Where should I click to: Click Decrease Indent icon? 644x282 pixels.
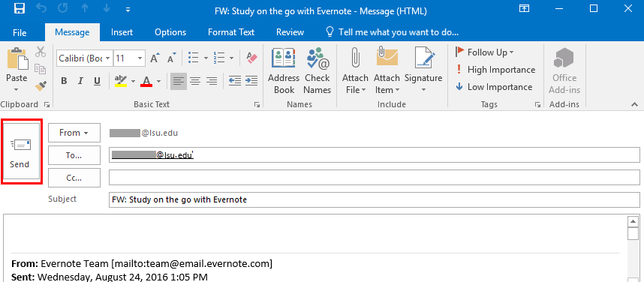234,81
